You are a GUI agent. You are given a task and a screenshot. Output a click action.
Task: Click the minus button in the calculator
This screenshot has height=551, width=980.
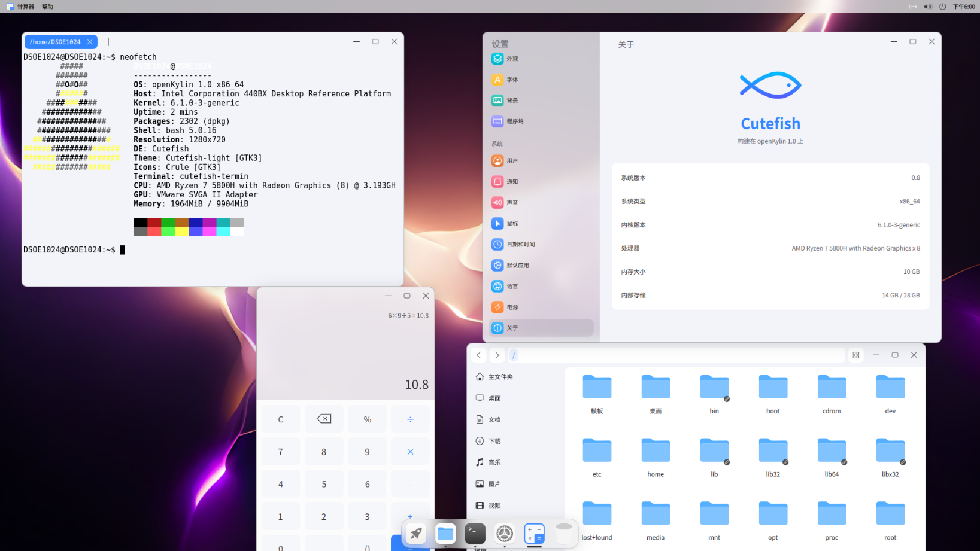pos(410,484)
